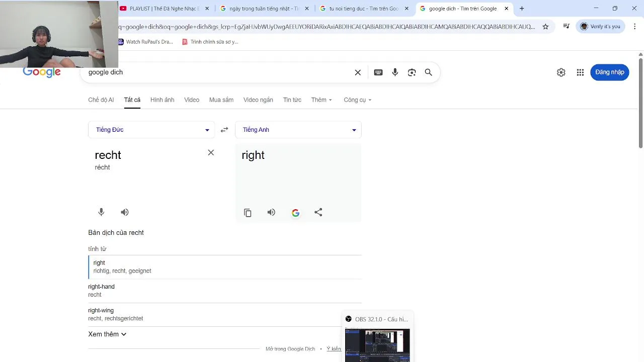Viewport: 644px width, 362px height.
Task: Click the source text 'recht'
Action: pyautogui.click(x=108, y=155)
